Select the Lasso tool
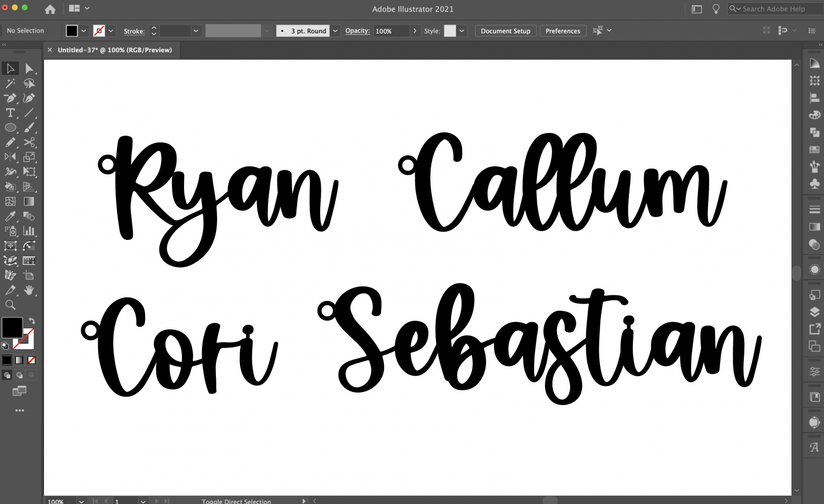This screenshot has height=504, width=824. (x=29, y=83)
